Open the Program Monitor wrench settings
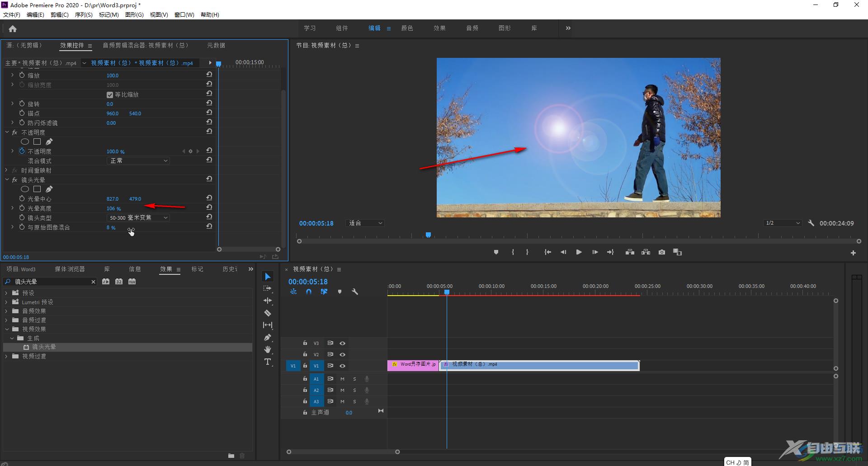The width and height of the screenshot is (868, 466). 811,223
